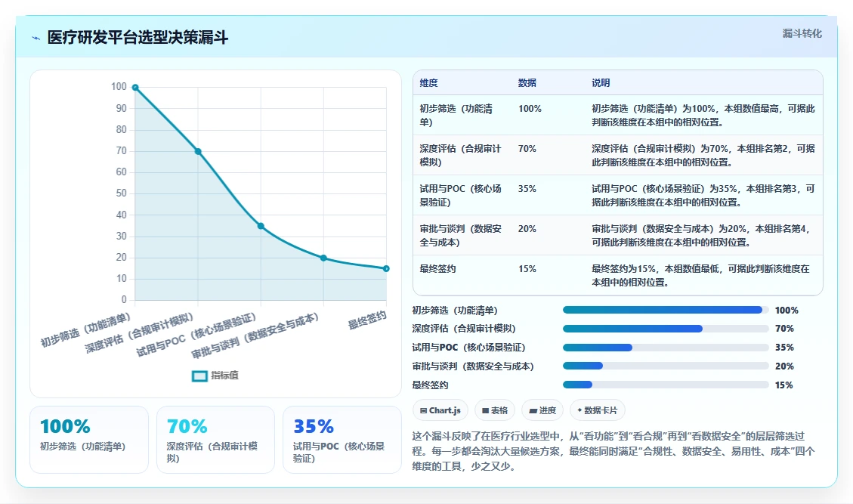Click the 20% value in table
The width and height of the screenshot is (853, 504).
pos(527,229)
